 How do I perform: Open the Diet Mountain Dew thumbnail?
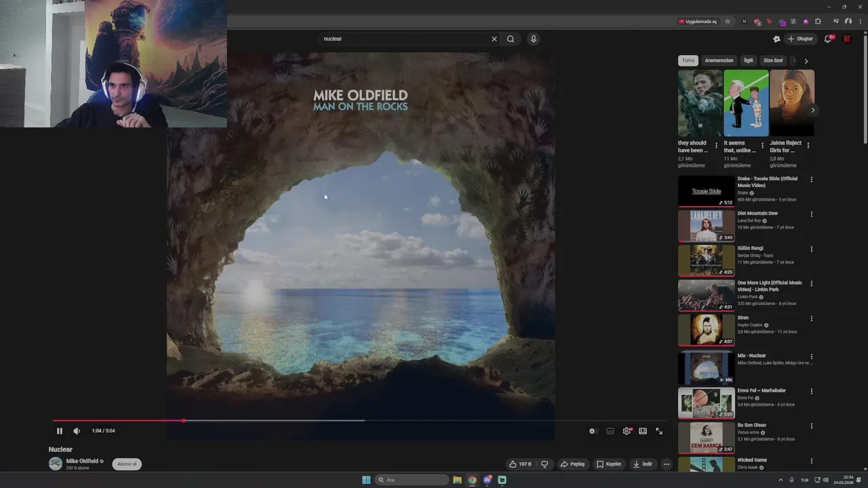(x=706, y=226)
